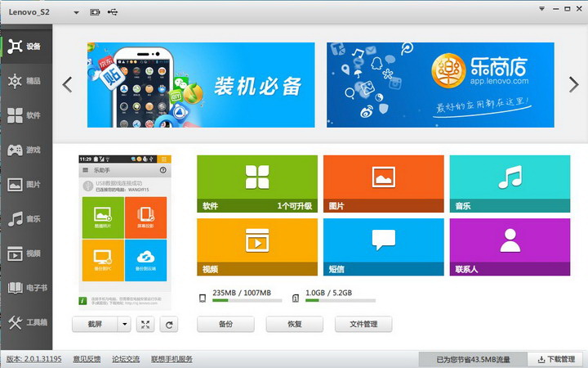This screenshot has height=368, width=588.
Task: Expand the 截屏 dropdown arrow
Action: (x=124, y=324)
